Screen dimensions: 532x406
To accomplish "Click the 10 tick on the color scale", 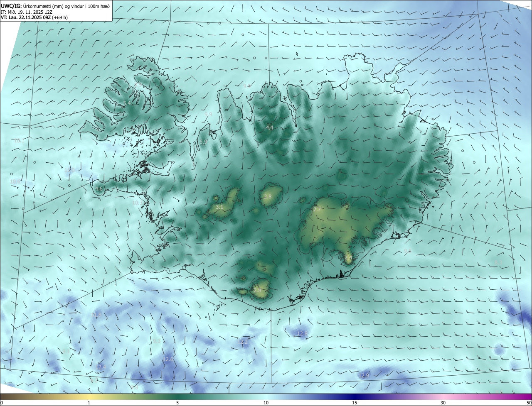I will [266, 403].
